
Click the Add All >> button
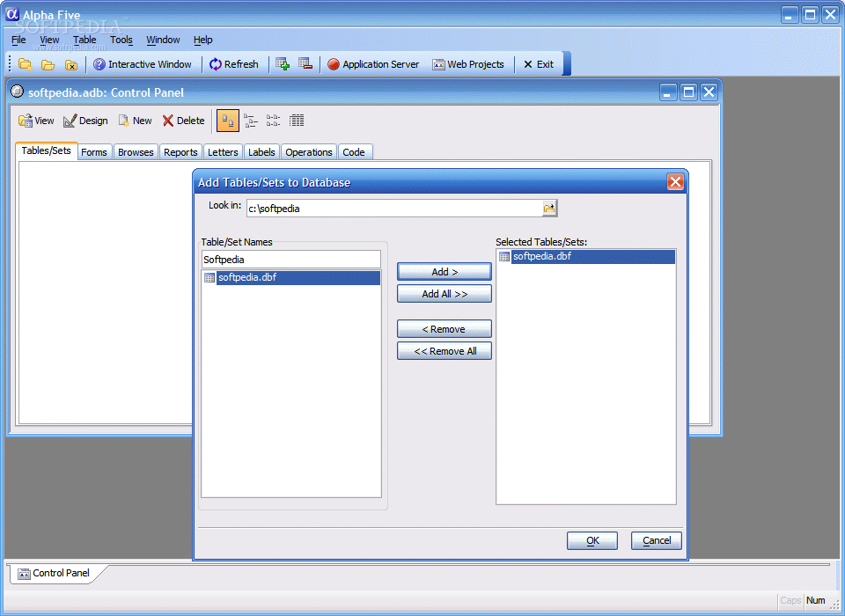[445, 294]
